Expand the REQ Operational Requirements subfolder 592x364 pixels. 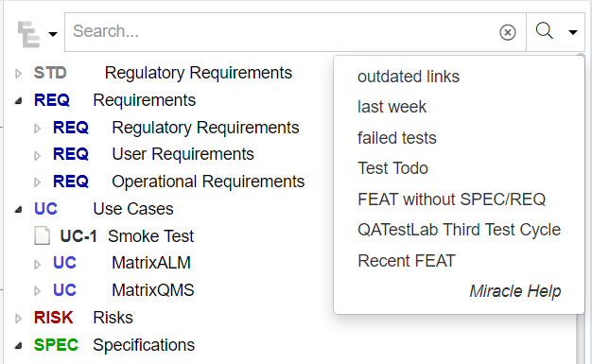click(37, 182)
